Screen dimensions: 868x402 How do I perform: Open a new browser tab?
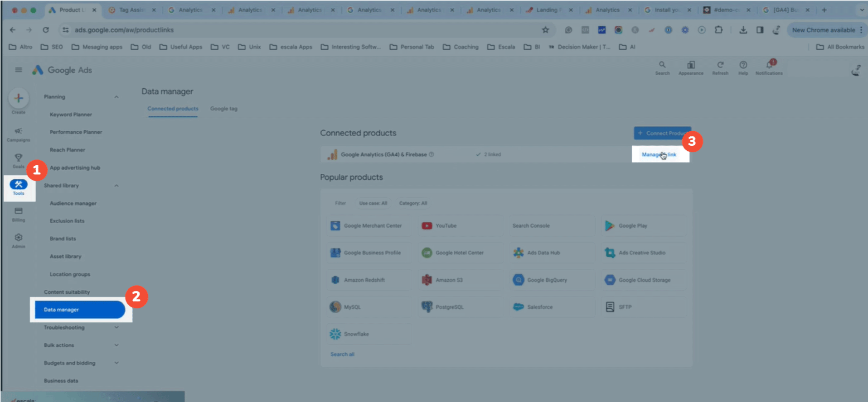click(824, 10)
